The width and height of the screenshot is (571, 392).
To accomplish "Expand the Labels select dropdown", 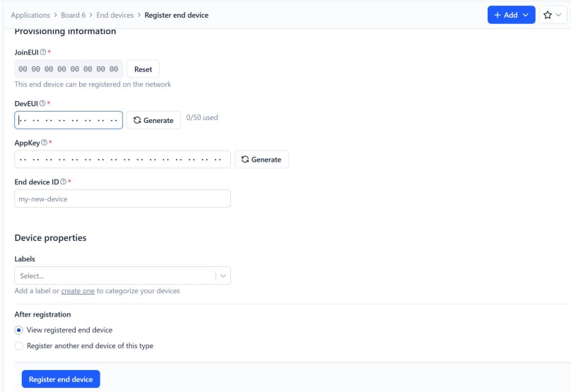I will point(223,275).
